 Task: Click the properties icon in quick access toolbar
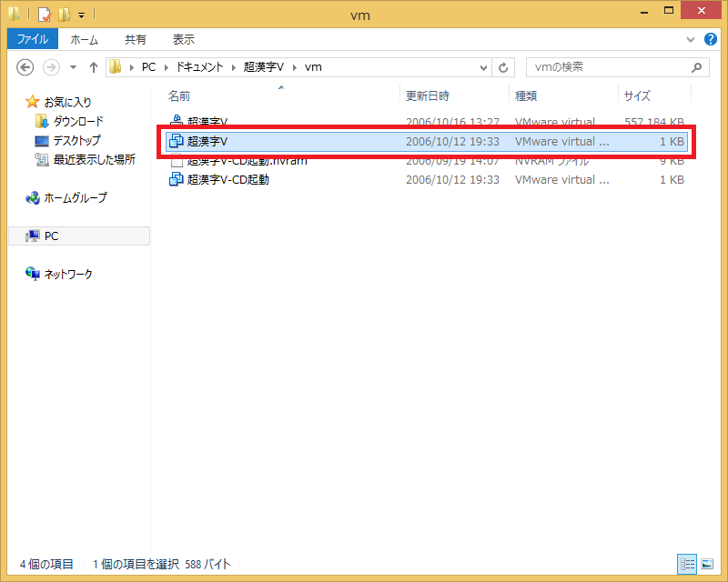point(44,15)
